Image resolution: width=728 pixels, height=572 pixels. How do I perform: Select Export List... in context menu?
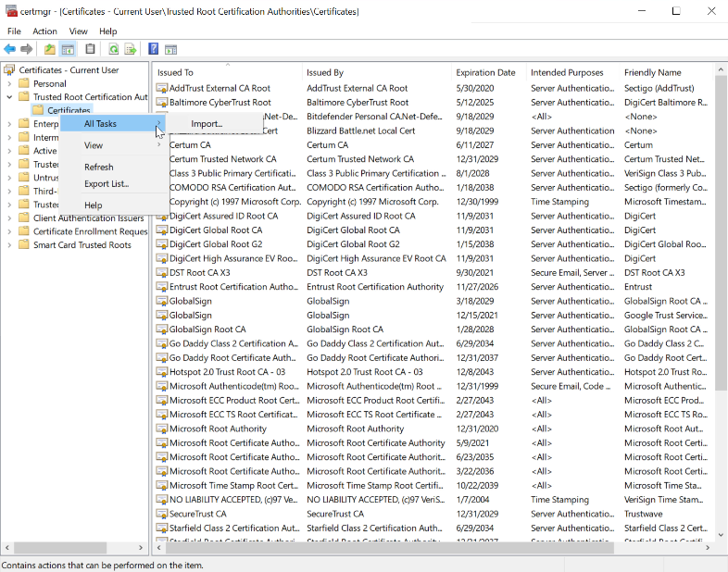pos(107,183)
